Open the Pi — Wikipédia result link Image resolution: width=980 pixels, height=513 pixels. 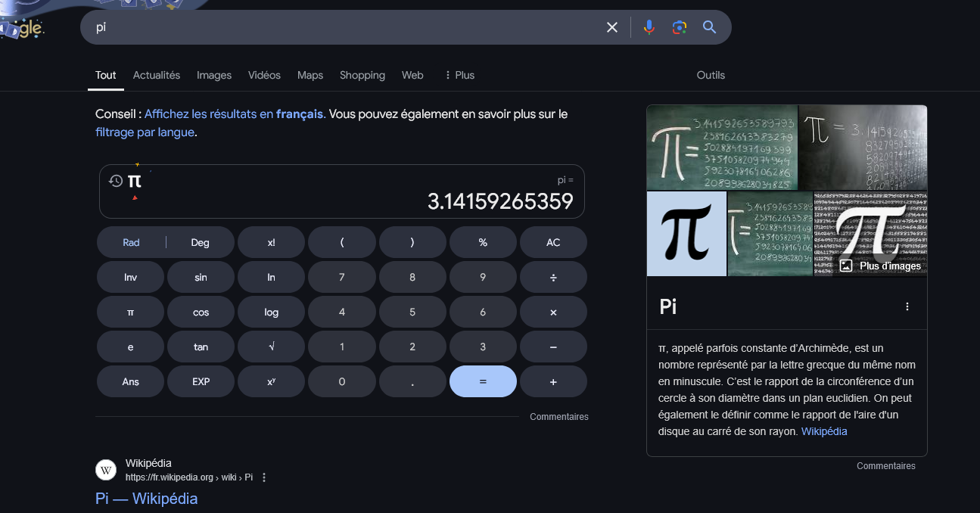tap(146, 499)
